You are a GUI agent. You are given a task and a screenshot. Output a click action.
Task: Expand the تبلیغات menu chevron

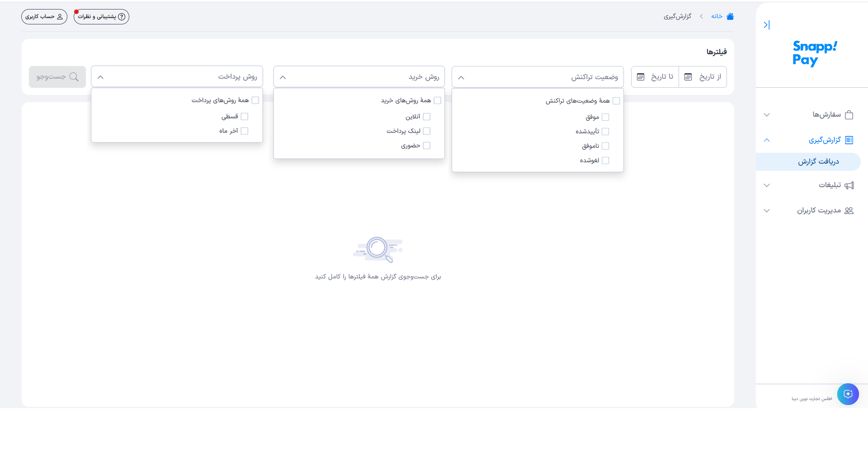click(767, 185)
